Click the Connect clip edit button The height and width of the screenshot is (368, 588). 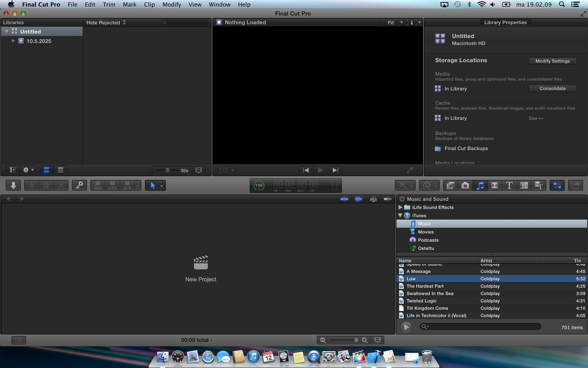tap(98, 185)
